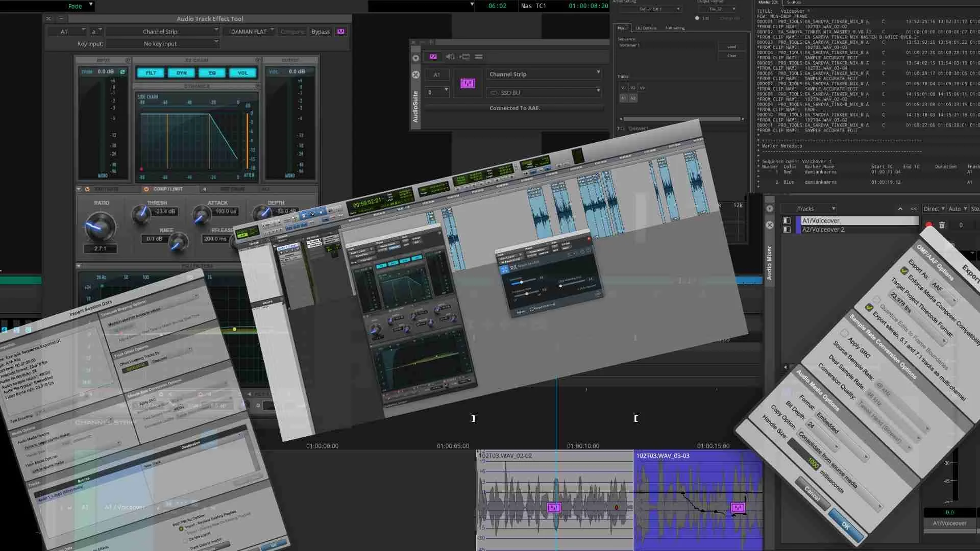
Task: Toggle Enforce Media Composer Compatibility checkbox
Action: (904, 271)
